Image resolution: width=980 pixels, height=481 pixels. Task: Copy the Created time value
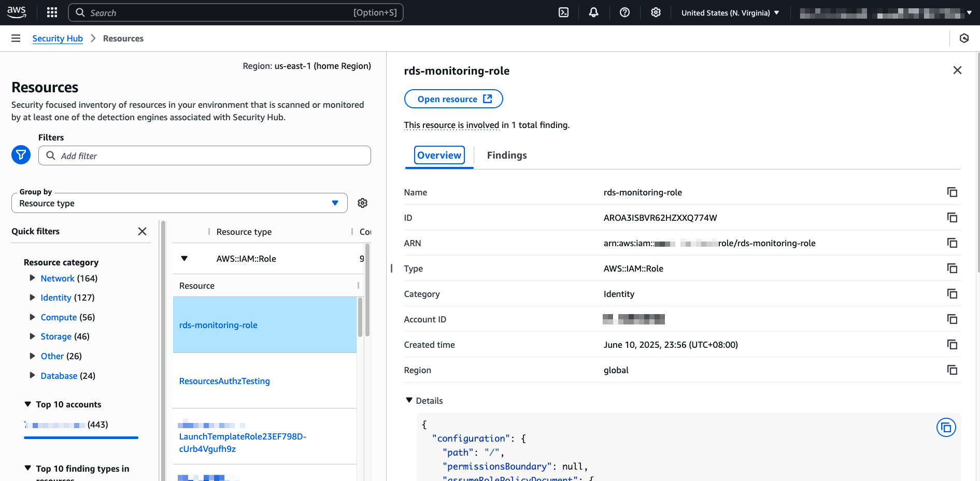coord(952,345)
